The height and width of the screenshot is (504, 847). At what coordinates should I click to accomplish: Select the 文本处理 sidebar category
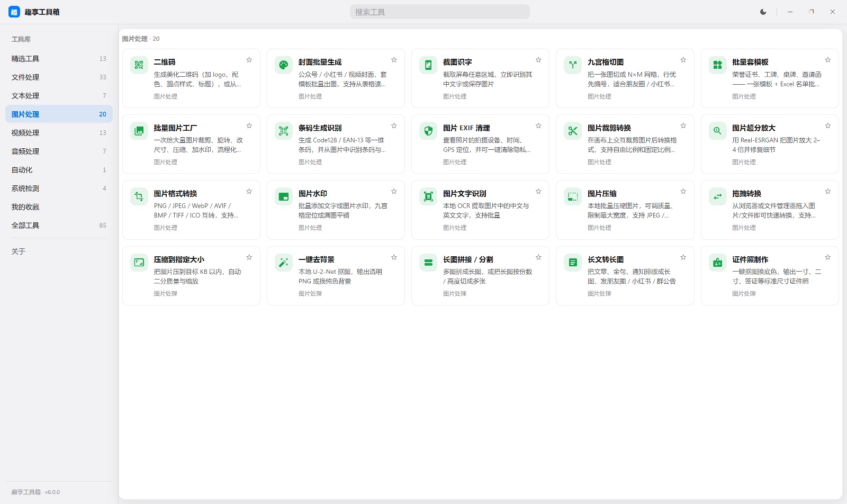click(x=59, y=96)
